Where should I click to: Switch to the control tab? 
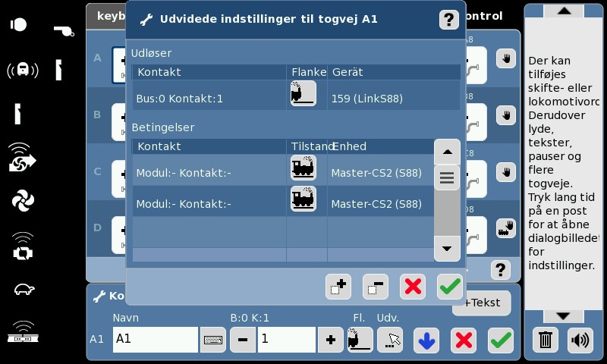(x=485, y=16)
